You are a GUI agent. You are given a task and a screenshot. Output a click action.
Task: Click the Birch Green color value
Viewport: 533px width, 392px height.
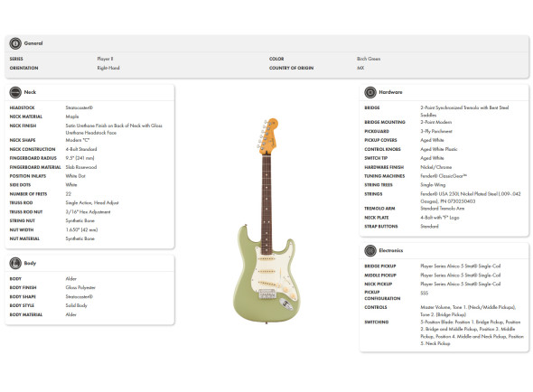coord(369,59)
